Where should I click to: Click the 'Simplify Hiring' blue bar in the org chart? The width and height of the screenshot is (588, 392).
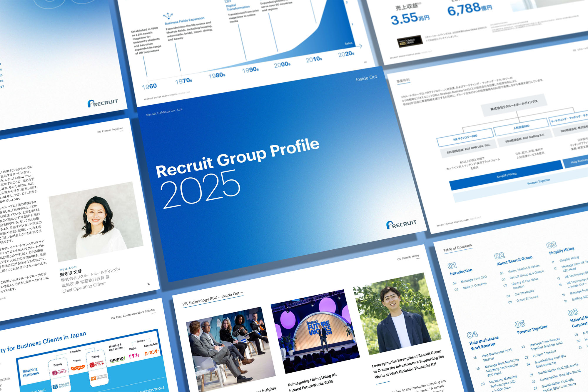point(506,175)
